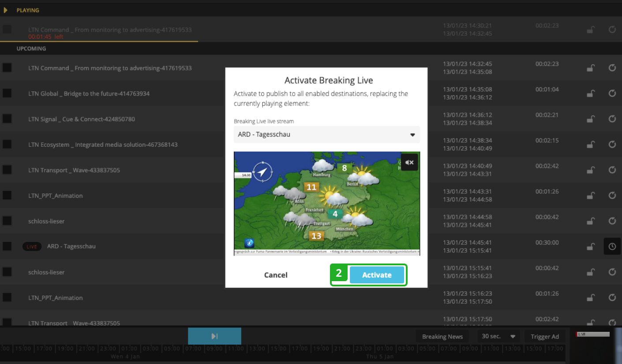622x364 pixels.
Task: Click the weather map stream preview
Action: pos(326,204)
